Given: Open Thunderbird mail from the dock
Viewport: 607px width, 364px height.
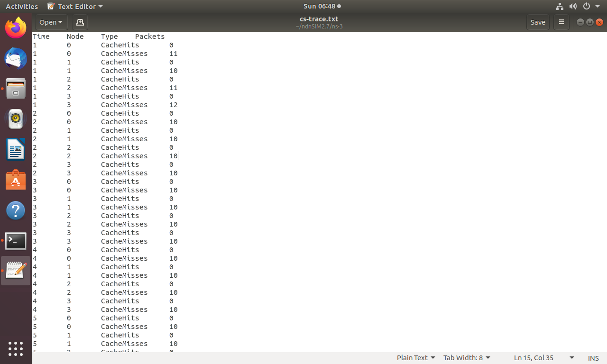Looking at the screenshot, I should (16, 59).
